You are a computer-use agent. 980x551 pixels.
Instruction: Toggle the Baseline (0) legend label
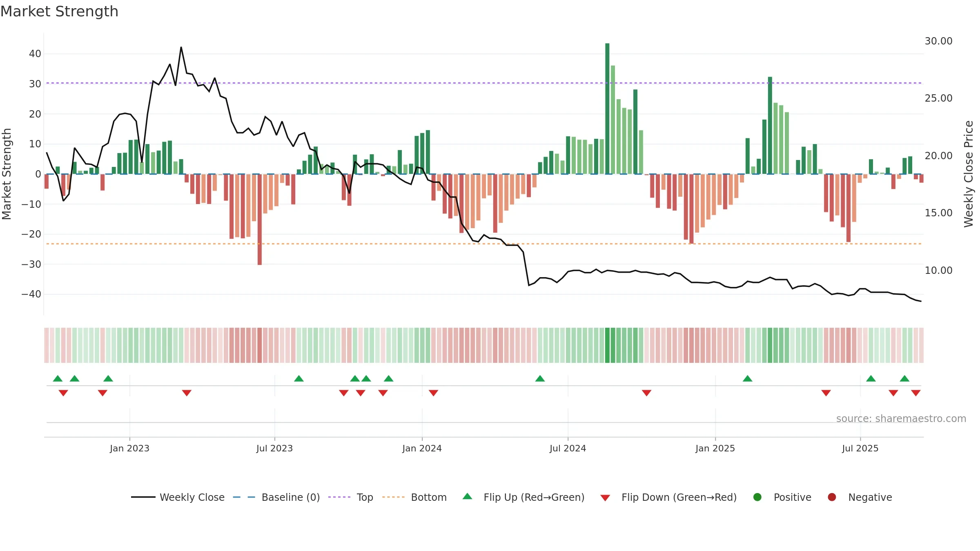291,498
